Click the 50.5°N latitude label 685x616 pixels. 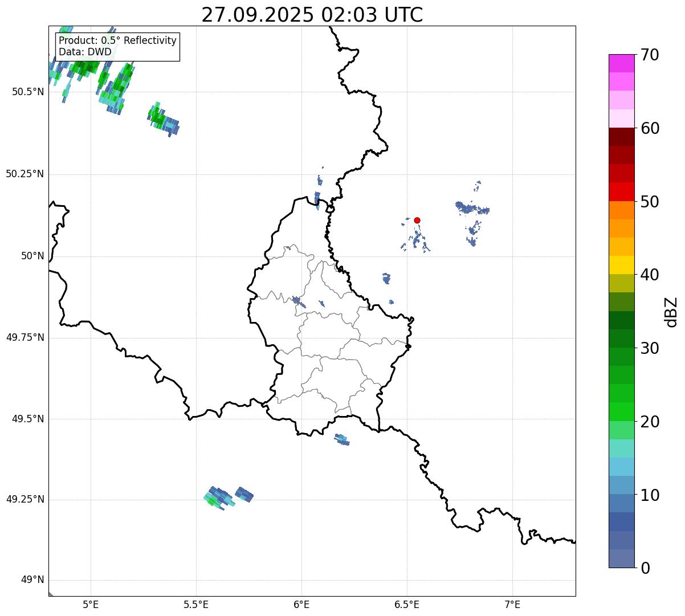point(27,92)
